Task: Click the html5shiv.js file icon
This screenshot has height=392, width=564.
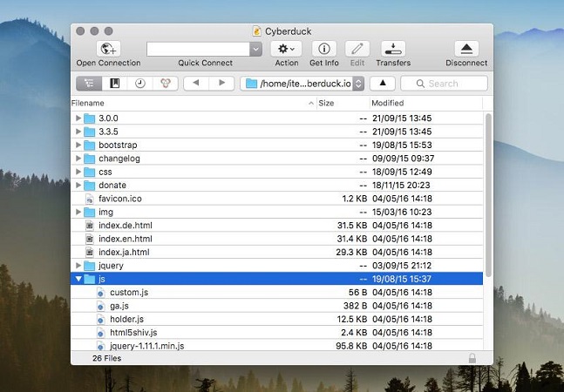Action: pos(101,333)
